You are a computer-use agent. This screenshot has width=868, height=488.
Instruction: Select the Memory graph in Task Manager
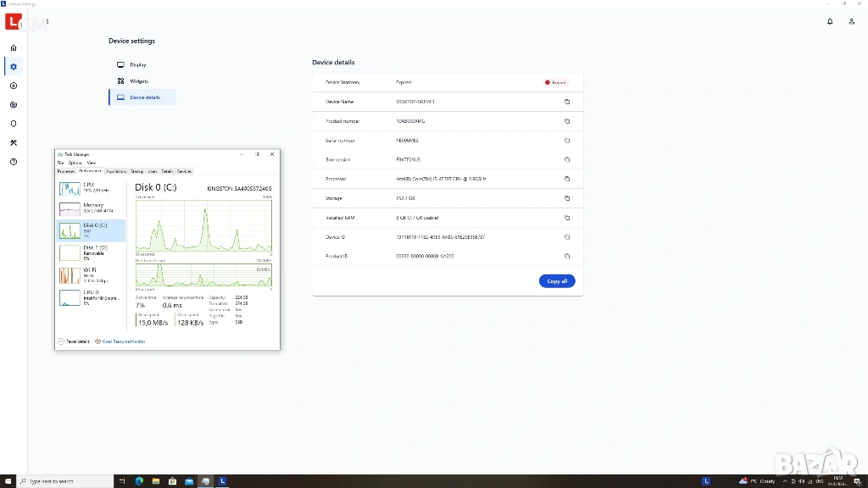coord(91,208)
